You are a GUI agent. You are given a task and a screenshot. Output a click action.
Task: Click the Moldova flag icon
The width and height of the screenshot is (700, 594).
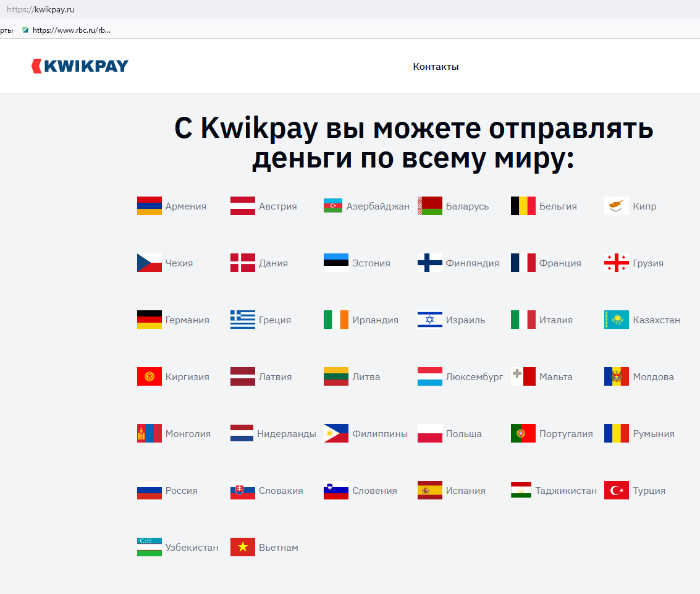click(x=617, y=376)
